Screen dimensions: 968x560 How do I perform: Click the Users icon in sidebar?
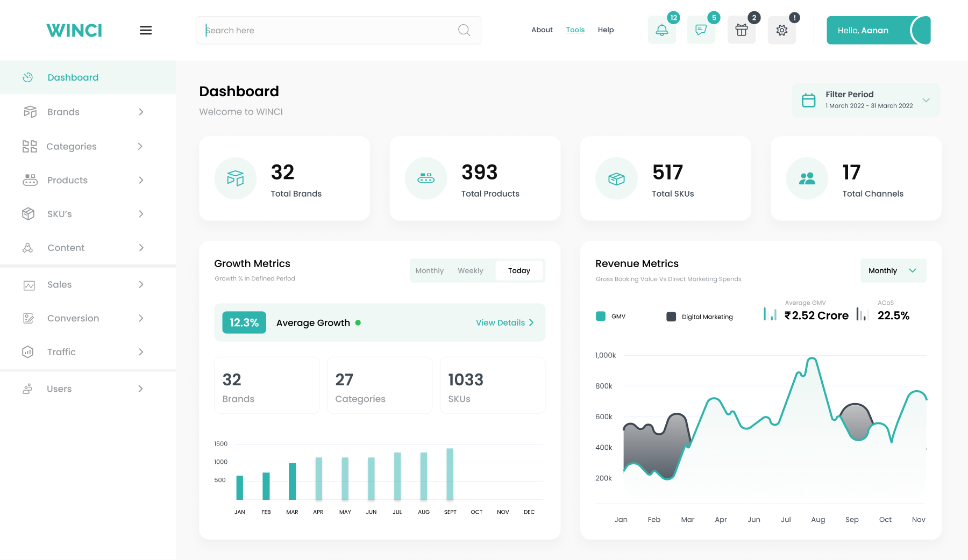coord(27,389)
